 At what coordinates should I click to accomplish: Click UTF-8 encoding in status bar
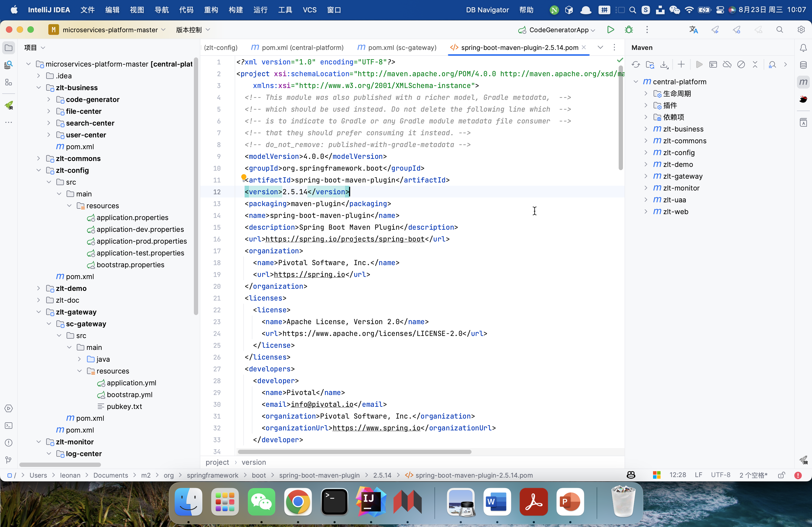coord(720,475)
